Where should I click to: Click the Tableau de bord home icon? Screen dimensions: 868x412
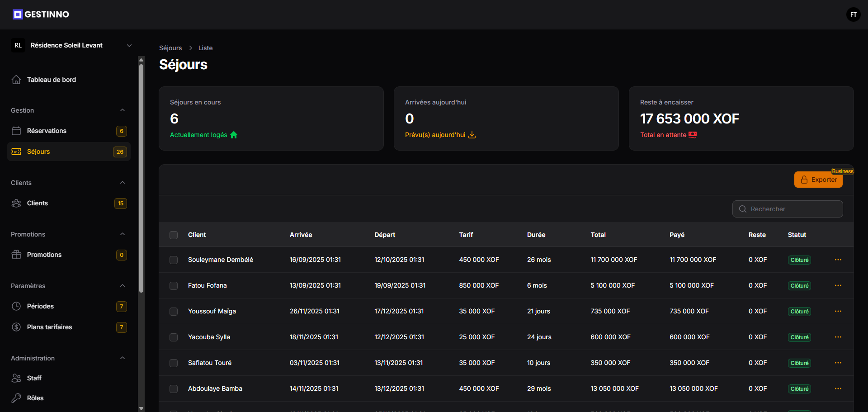[x=16, y=80]
